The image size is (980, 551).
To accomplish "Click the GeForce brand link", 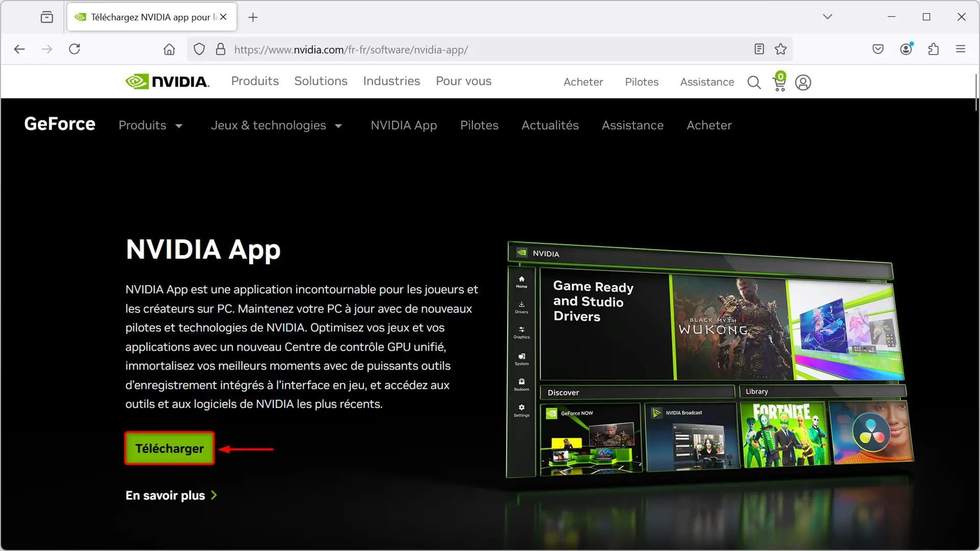I will point(60,124).
